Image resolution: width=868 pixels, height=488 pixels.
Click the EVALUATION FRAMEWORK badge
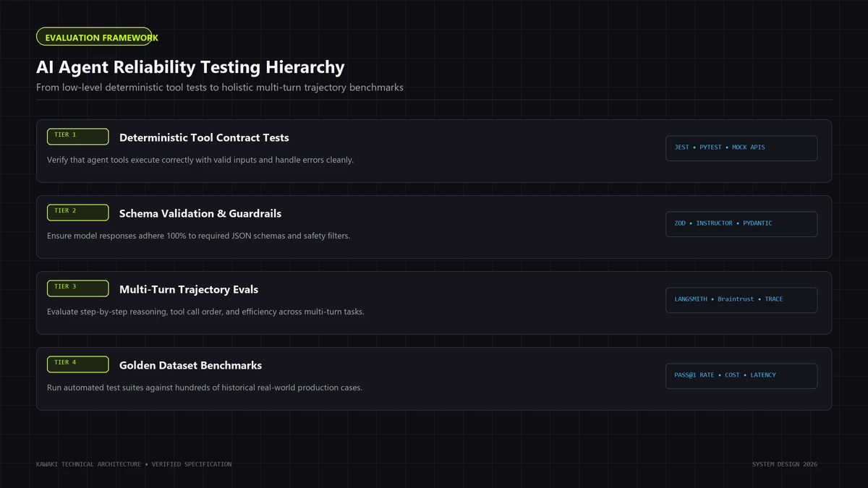pos(94,37)
